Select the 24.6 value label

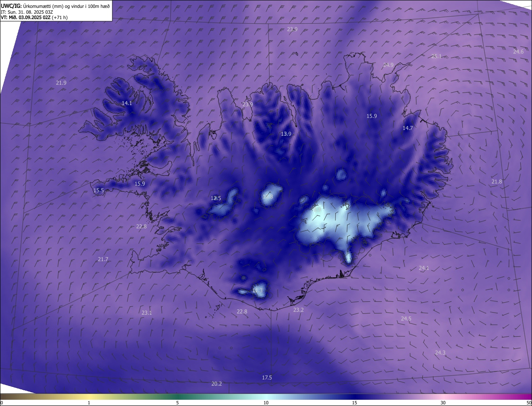coord(518,51)
